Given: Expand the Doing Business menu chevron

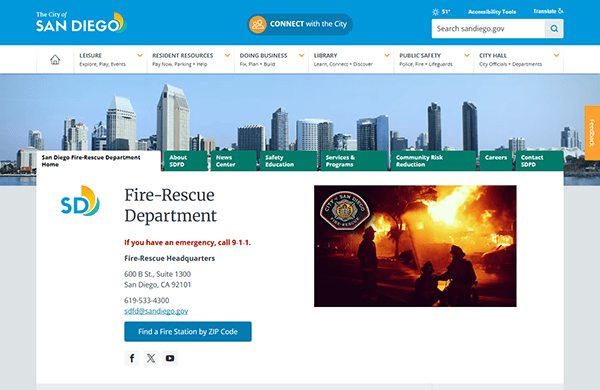Looking at the screenshot, I should [302, 55].
